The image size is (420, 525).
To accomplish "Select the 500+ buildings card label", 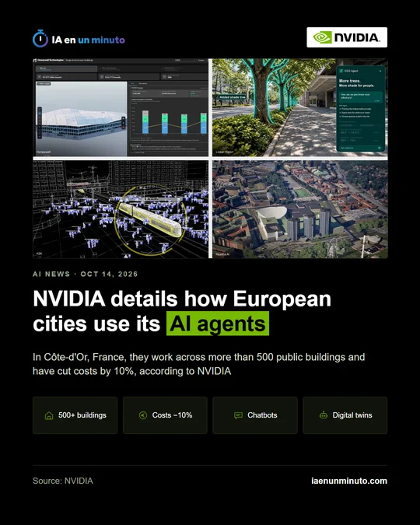I will [82, 415].
